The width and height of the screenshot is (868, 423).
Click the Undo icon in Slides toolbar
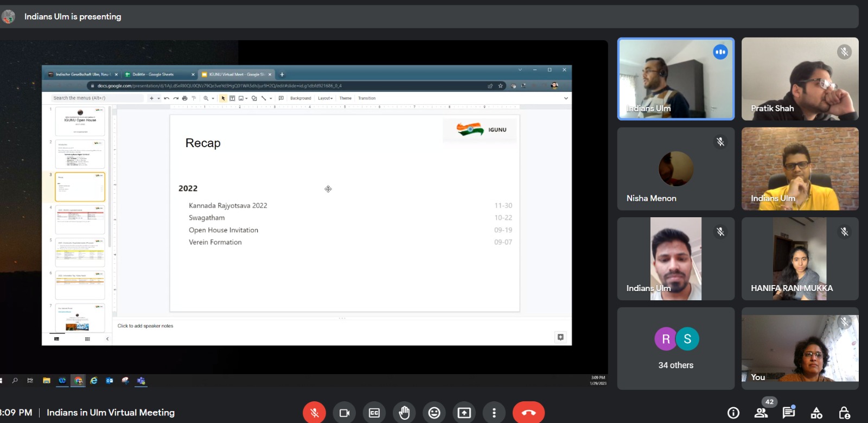(x=167, y=98)
